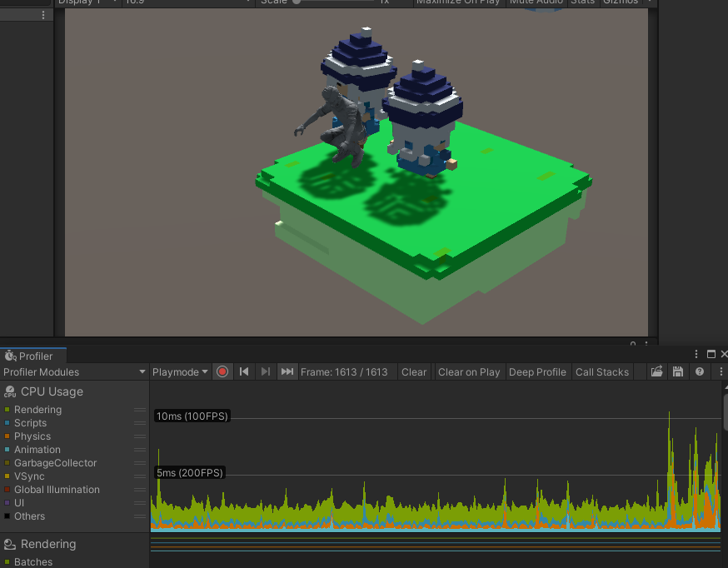728x568 pixels.
Task: Open left panel three-dot options menu
Action: coord(43,15)
